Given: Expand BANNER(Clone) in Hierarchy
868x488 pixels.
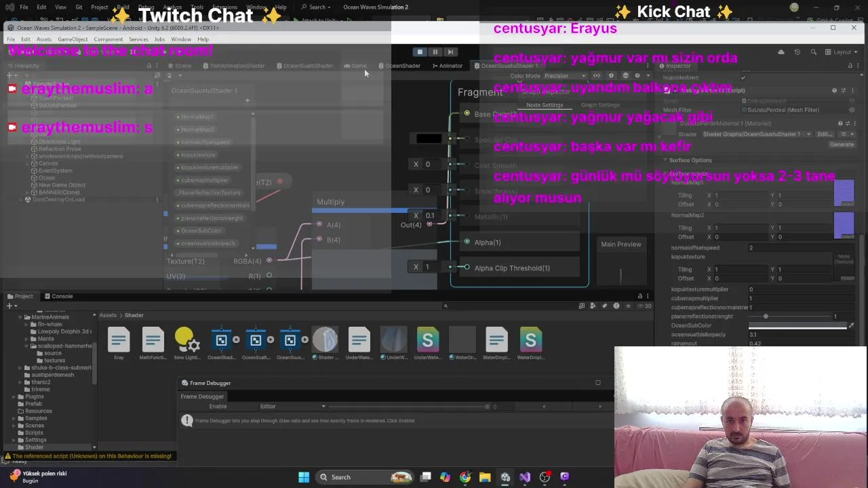Looking at the screenshot, I should coord(27,192).
